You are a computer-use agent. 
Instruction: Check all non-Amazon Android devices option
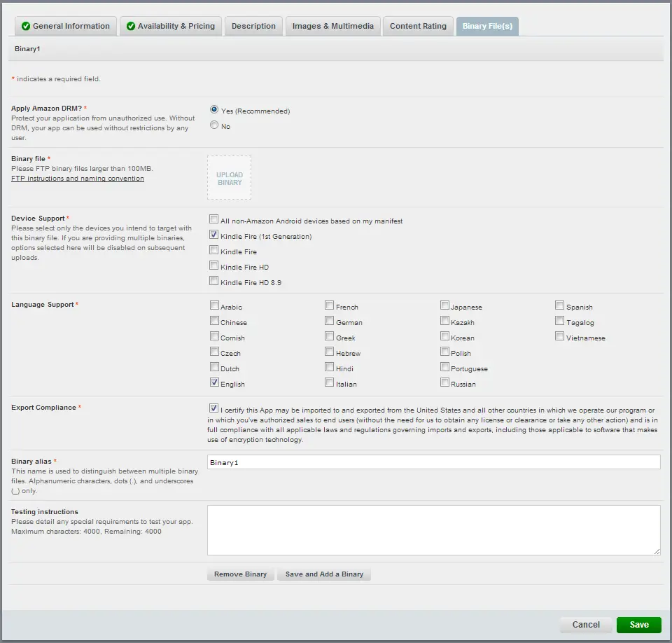click(213, 220)
